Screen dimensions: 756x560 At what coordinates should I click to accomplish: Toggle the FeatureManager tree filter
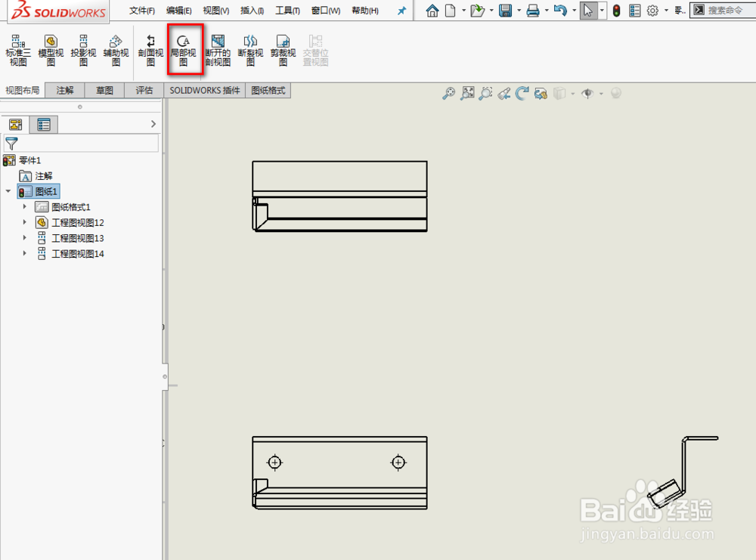coord(11,144)
